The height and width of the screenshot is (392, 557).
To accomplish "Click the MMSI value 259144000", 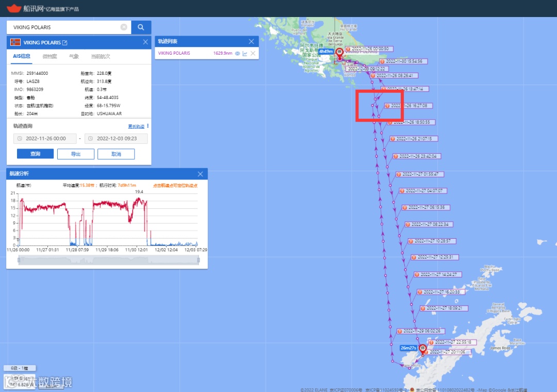I will [x=37, y=74].
